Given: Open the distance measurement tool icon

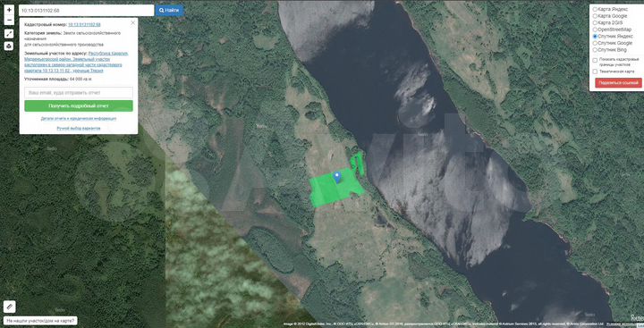Looking at the screenshot, I should pyautogui.click(x=9, y=34).
